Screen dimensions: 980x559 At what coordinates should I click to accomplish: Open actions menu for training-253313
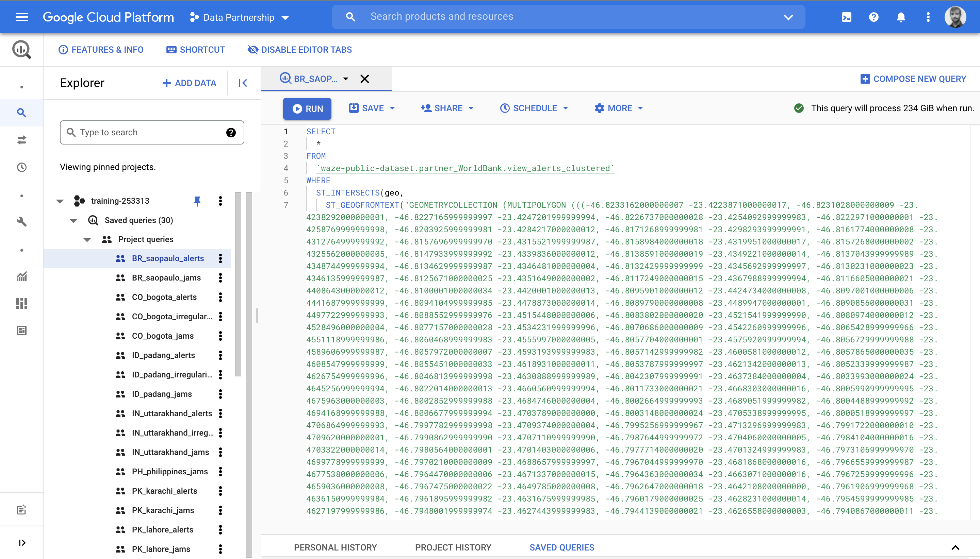point(220,201)
